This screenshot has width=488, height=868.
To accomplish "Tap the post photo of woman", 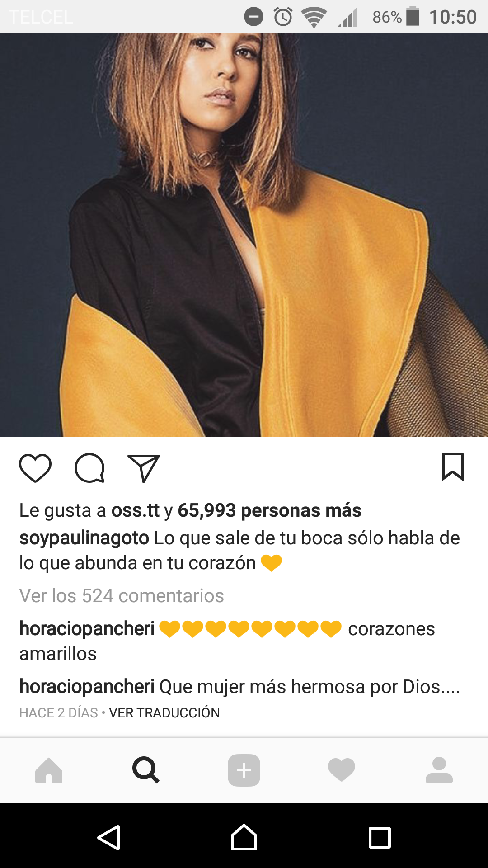I will point(244,234).
